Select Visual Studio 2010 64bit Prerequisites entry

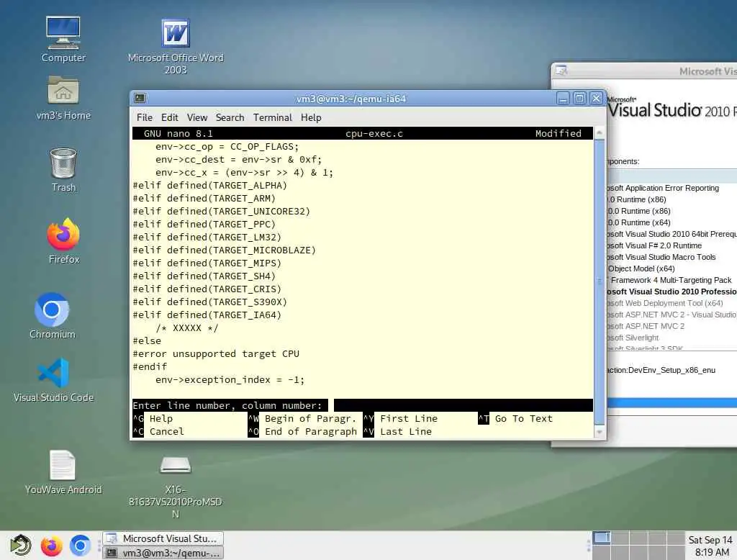tap(672, 234)
